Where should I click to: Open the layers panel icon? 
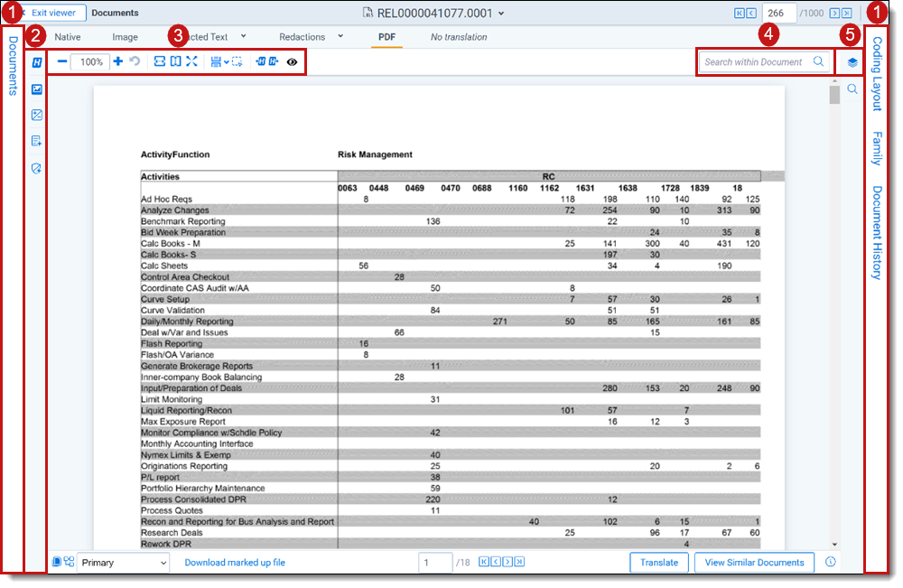[852, 62]
